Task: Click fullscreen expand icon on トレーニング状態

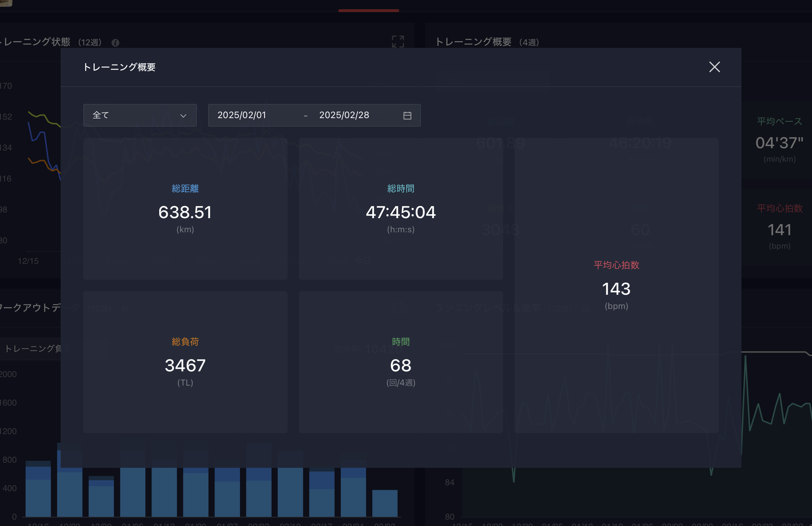Action: [x=398, y=41]
